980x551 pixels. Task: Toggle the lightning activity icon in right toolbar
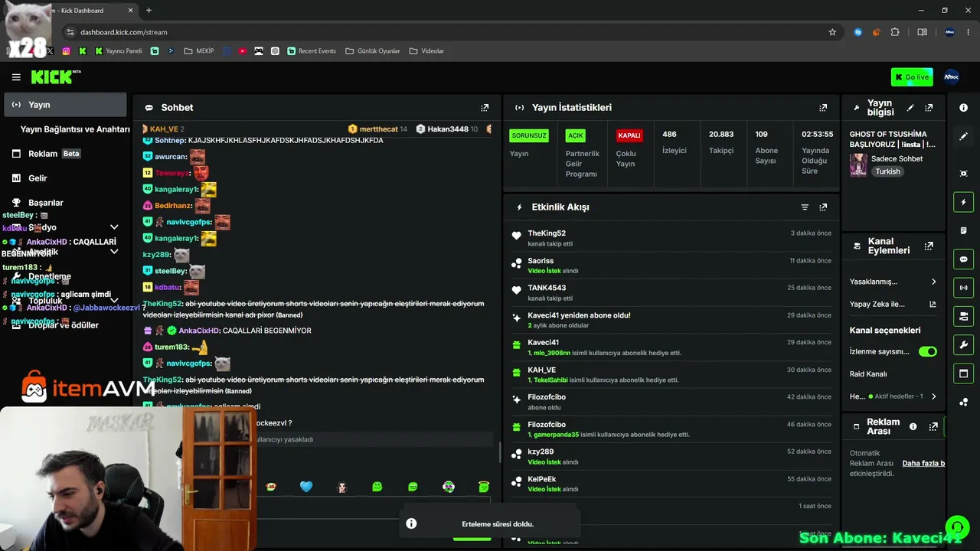pyautogui.click(x=964, y=202)
